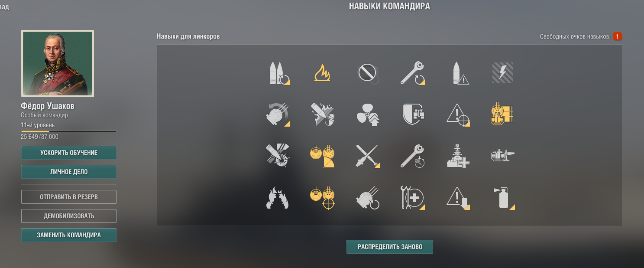Click Отправить в резерв button
Screen dimensions: 644x268
[x=69, y=197]
